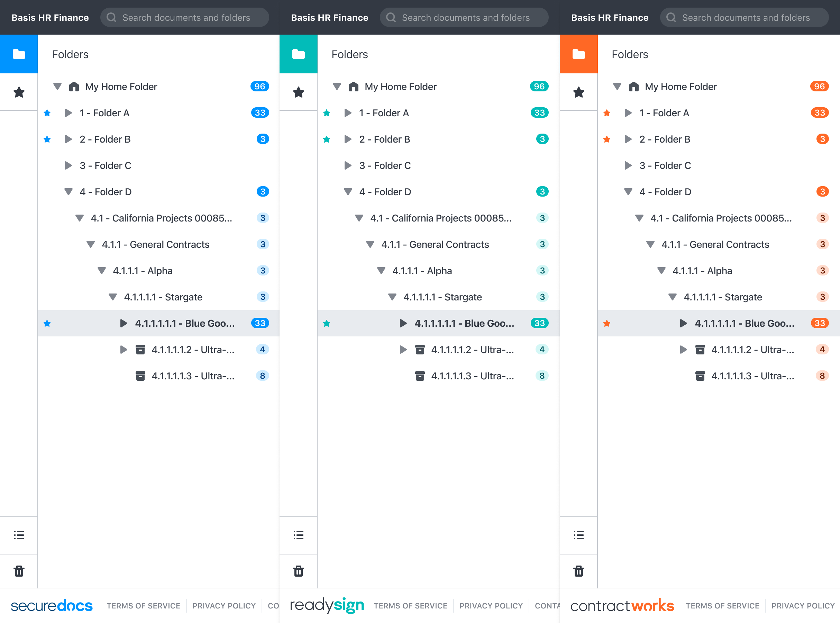Collapse My Home Folder in securedocs panel
Screen dimensions: 840x623
pos(57,87)
